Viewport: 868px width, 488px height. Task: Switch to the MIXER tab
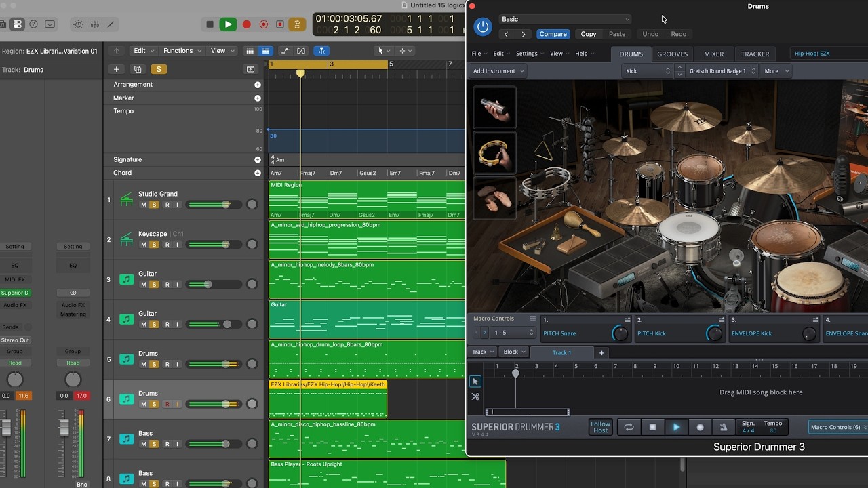tap(713, 54)
